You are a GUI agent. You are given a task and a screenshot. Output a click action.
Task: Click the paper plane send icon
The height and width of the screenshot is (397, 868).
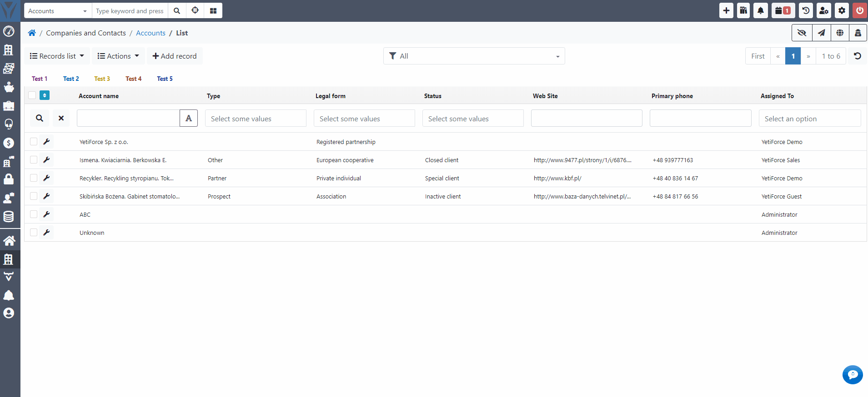821,33
